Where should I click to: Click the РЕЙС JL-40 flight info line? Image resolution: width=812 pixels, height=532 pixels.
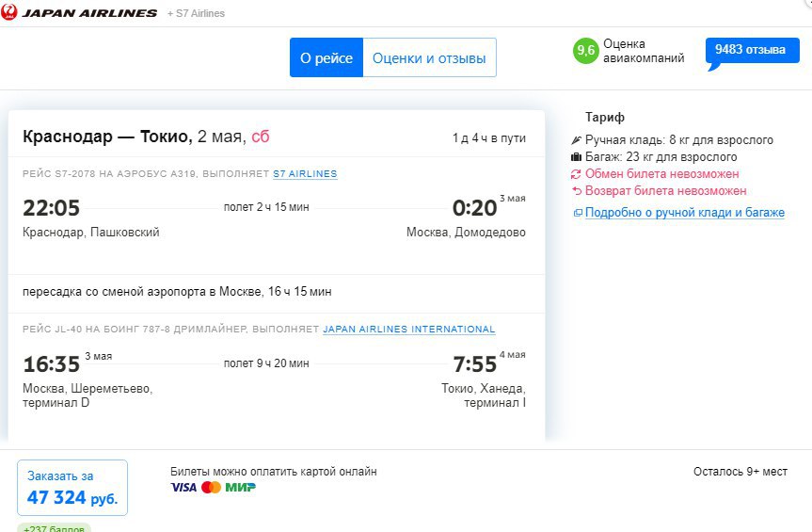[259, 330]
